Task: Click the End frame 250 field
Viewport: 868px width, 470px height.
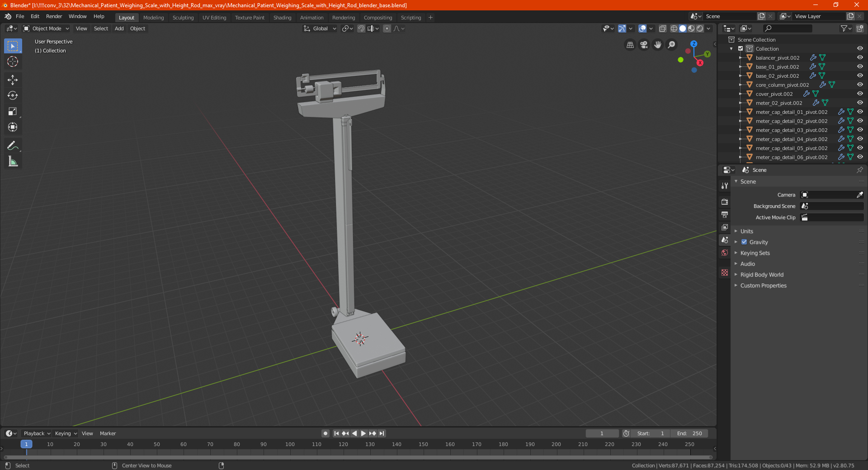Action: (x=689, y=433)
